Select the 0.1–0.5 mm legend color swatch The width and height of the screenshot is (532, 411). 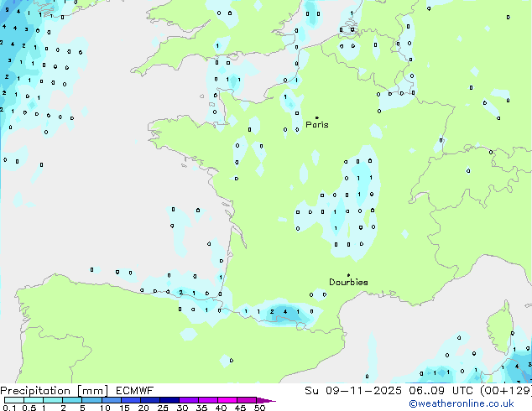coord(14,400)
